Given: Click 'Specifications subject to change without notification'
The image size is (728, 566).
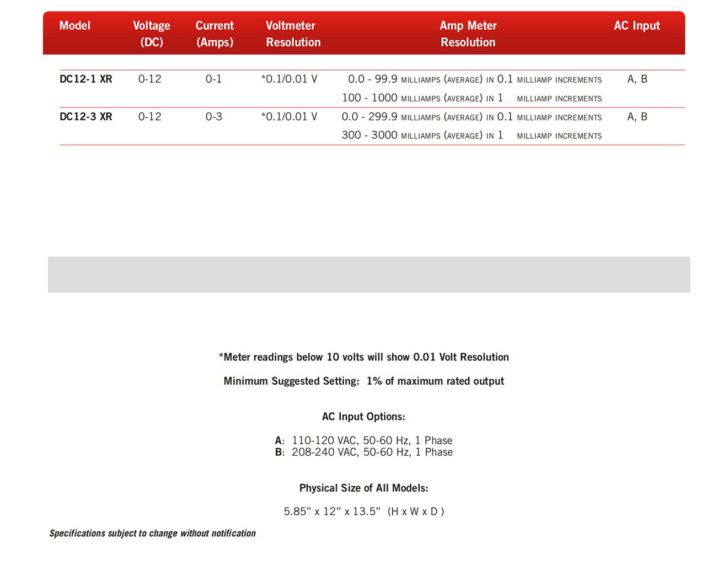Looking at the screenshot, I should [152, 533].
